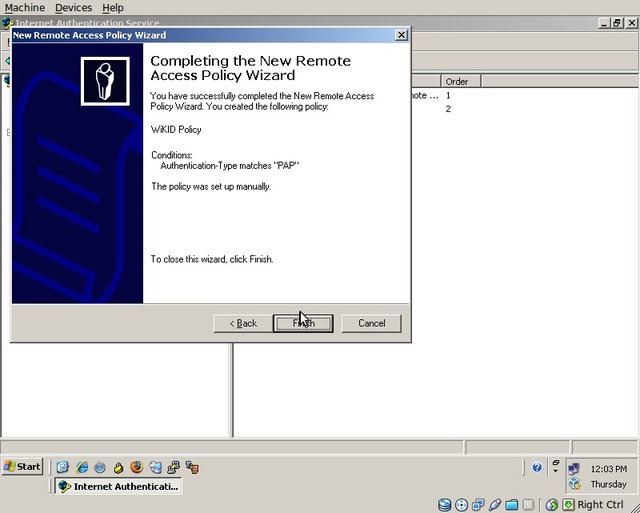Expand hidden tray icons arrow
This screenshot has width=640, height=513.
pyautogui.click(x=555, y=467)
